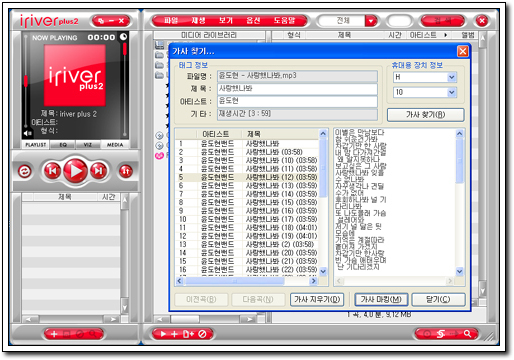The width and height of the screenshot is (514, 360).
Task: Click the magnifier search icon at bottom right
Action: [x=467, y=334]
